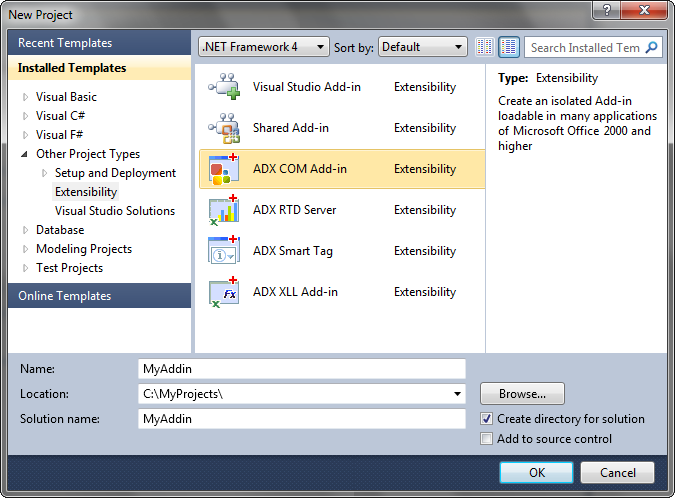Select Extensibility in the tree
Image resolution: width=675 pixels, height=498 pixels.
[86, 192]
